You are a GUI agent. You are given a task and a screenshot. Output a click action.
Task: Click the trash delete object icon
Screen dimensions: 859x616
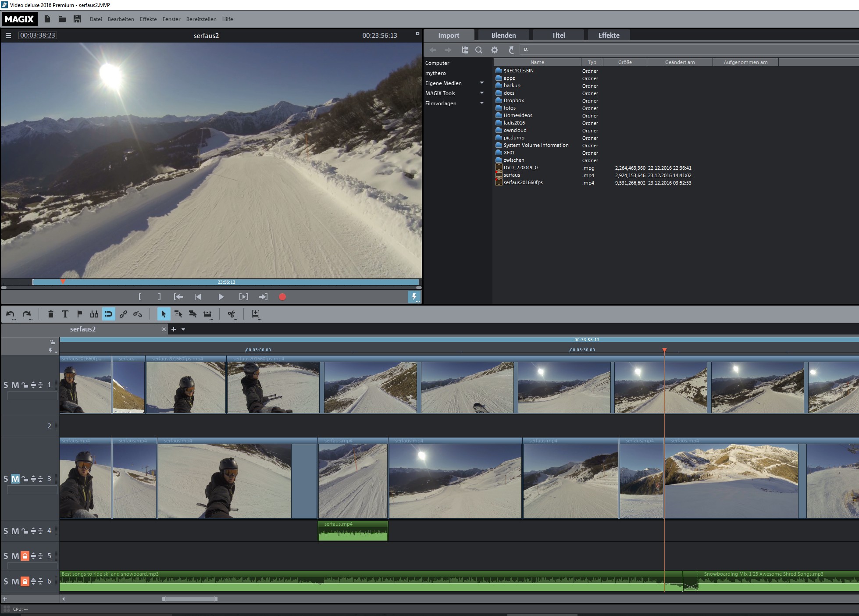point(50,314)
